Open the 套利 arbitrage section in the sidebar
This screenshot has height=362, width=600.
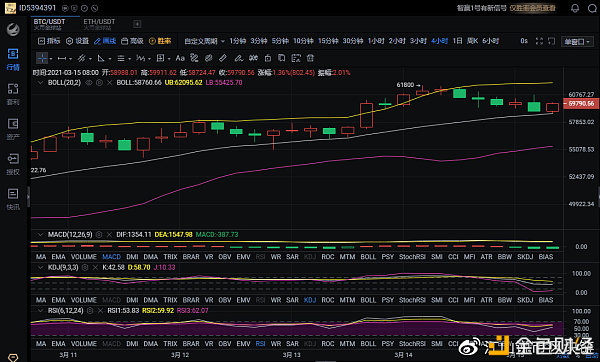(13, 94)
